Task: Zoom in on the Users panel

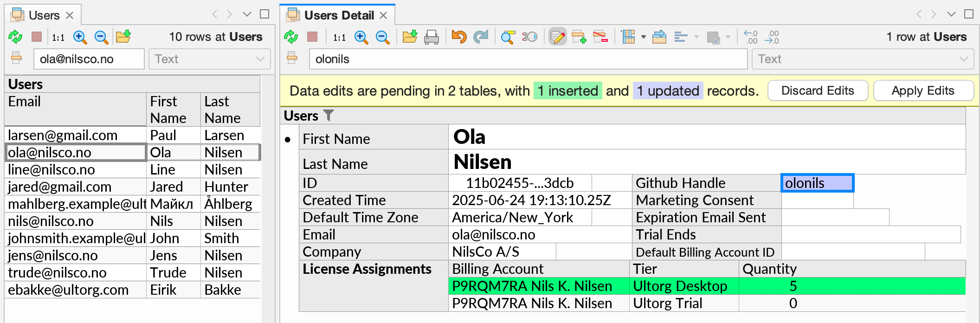Action: click(x=80, y=37)
